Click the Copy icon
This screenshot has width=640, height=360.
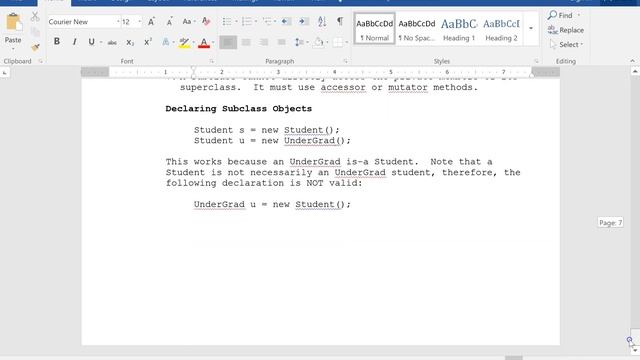(35, 32)
